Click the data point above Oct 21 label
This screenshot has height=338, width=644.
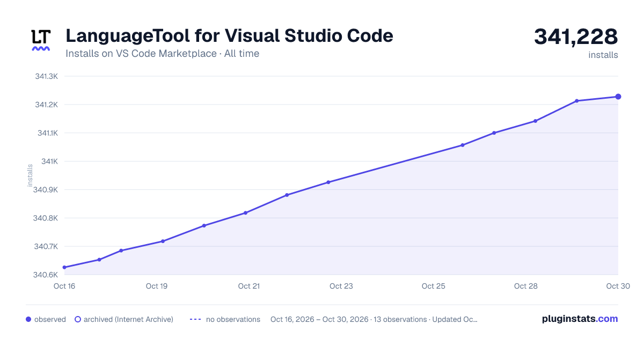coord(245,213)
